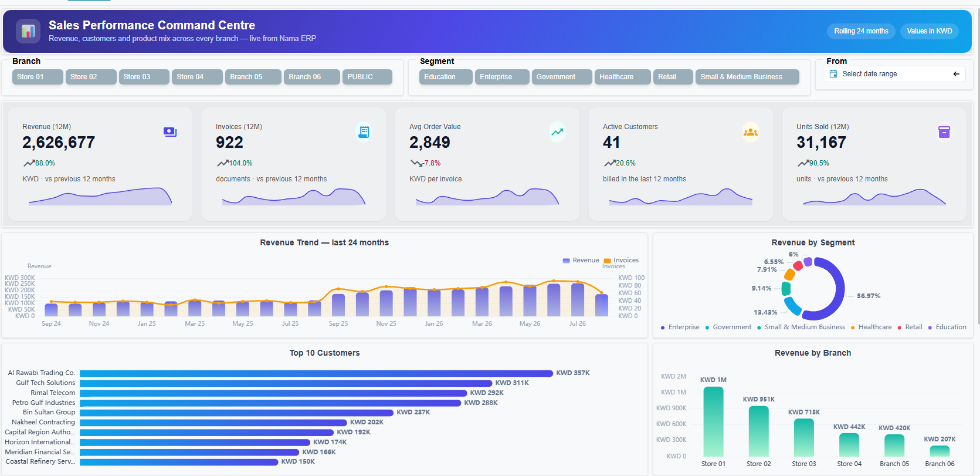Click the Active Customers sparkline chart
Screen dimensions: 980x476
coord(681,197)
